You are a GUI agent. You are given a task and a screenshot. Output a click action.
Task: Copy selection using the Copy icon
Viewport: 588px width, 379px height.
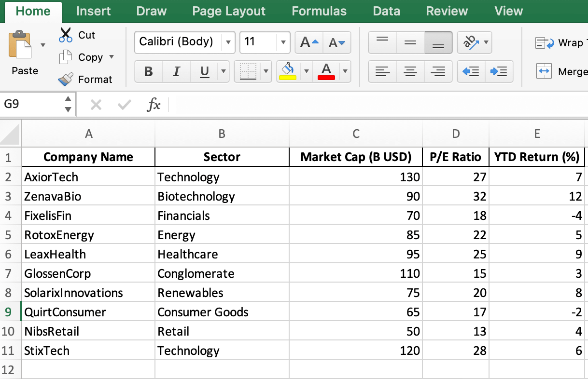point(65,57)
